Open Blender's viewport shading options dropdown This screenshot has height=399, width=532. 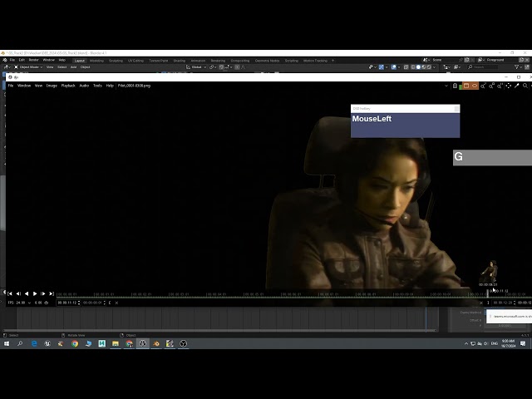[435, 67]
